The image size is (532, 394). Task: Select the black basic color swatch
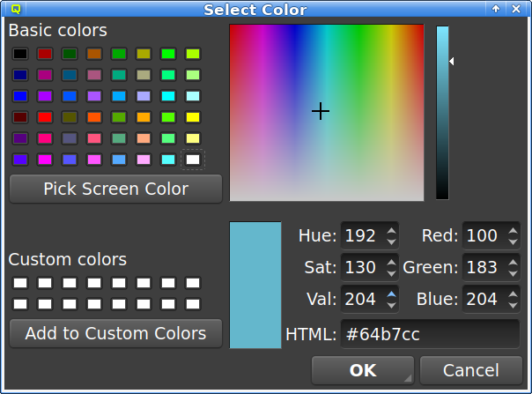(x=20, y=54)
